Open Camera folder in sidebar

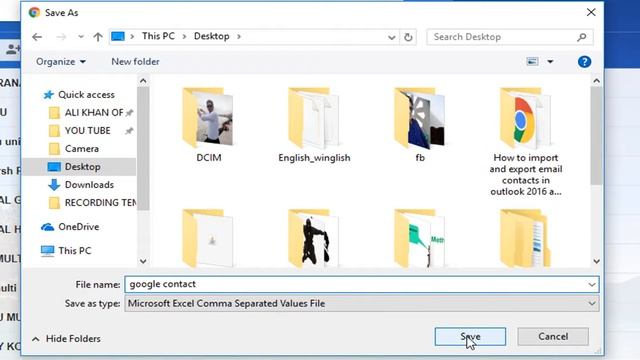pyautogui.click(x=82, y=149)
